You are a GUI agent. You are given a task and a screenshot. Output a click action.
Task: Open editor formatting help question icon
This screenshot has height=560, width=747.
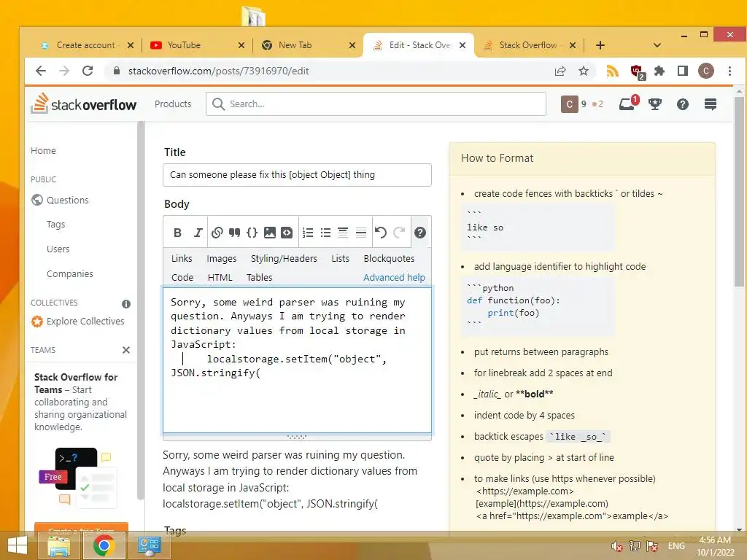[419, 233]
